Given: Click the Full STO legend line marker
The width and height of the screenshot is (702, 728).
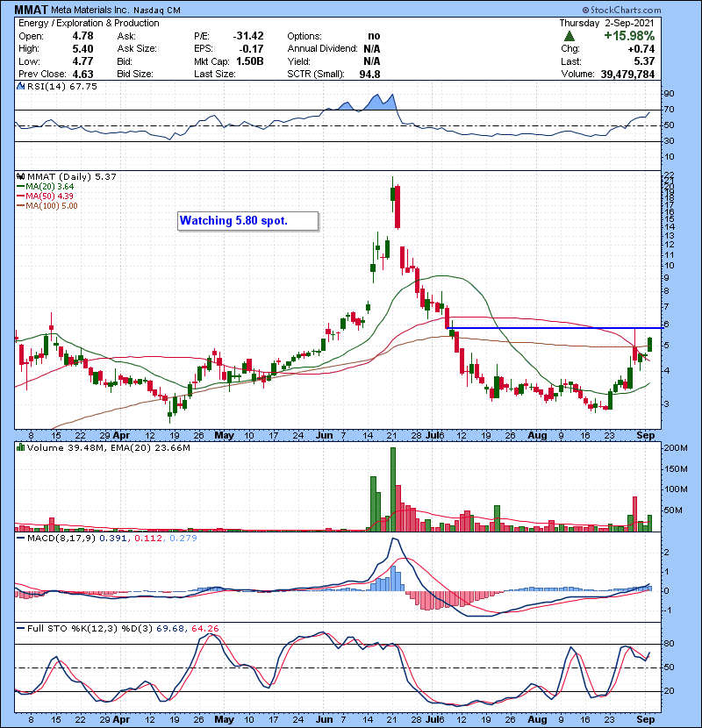Looking at the screenshot, I should tap(20, 629).
